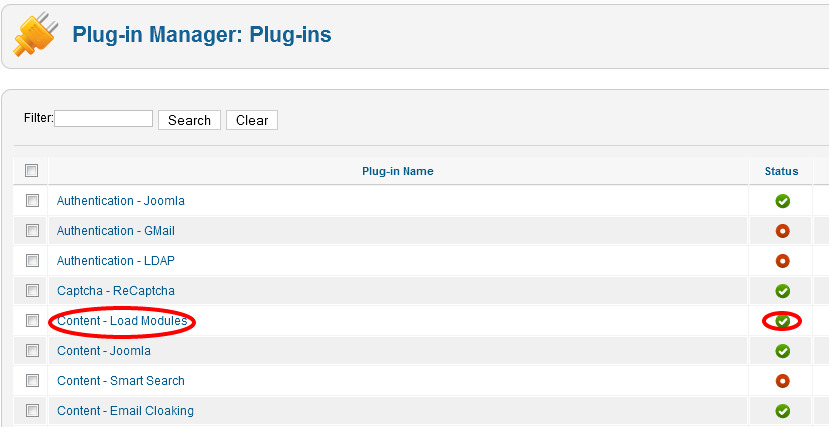The image size is (829, 427).
Task: Enable the Authentication - GMail status icon
Action: 782,231
